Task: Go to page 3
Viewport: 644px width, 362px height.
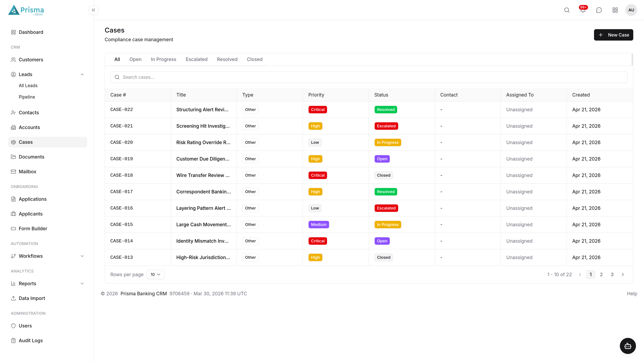Action: pyautogui.click(x=612, y=275)
